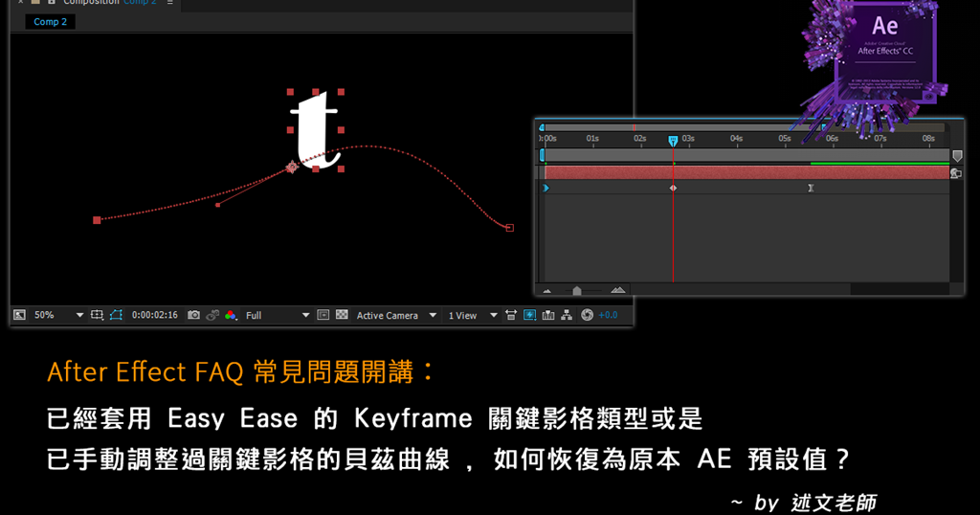Open the Full resolution dropdown
Image resolution: width=980 pixels, height=515 pixels.
[278, 315]
